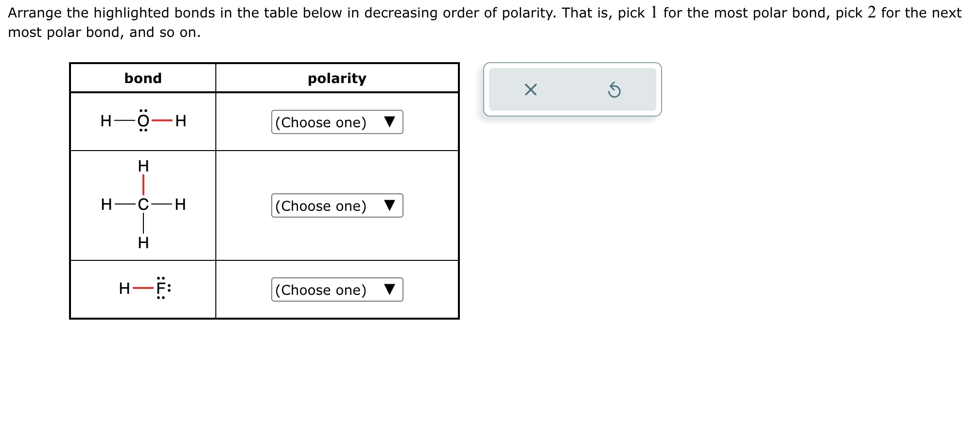Click the polarity column header

(x=337, y=78)
